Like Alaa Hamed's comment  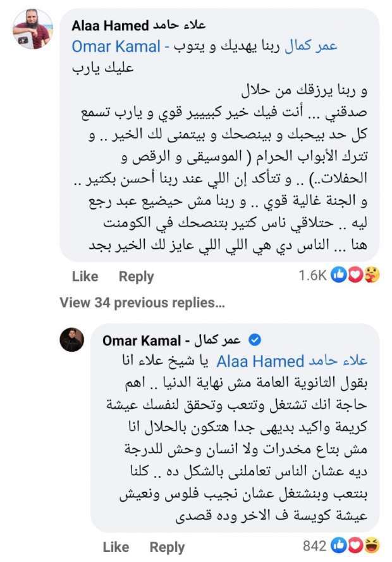coord(85,277)
